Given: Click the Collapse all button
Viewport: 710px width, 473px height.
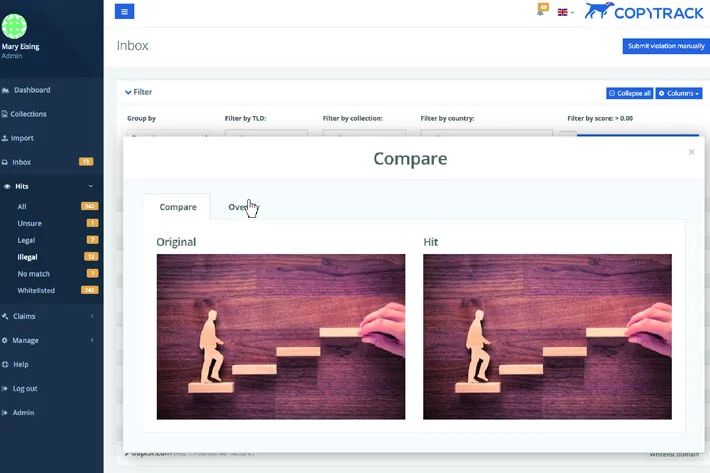Looking at the screenshot, I should click(629, 93).
